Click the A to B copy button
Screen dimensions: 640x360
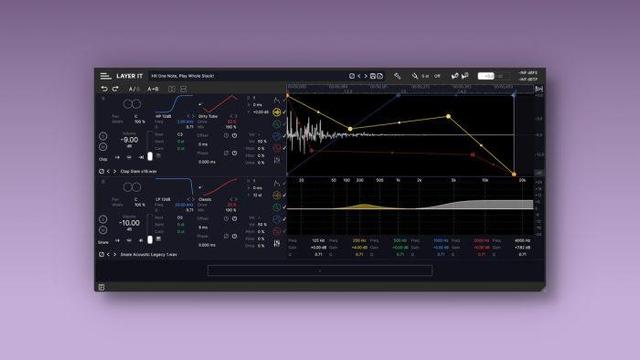(153, 89)
